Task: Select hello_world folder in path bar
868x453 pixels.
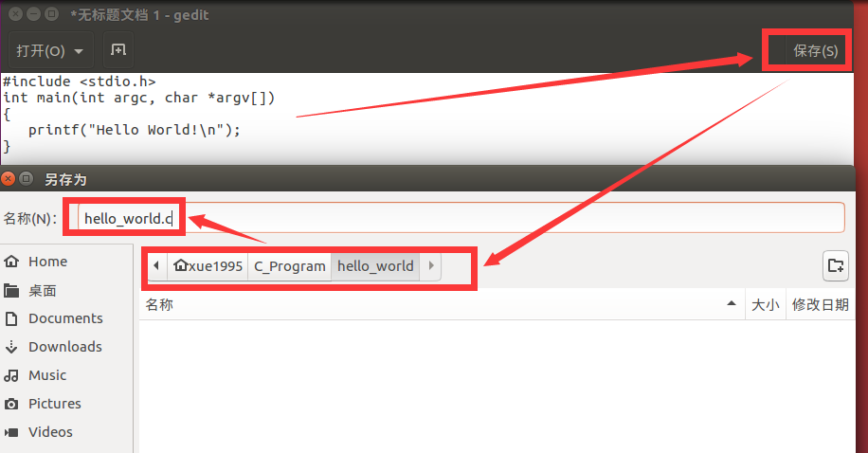Action: 375,265
